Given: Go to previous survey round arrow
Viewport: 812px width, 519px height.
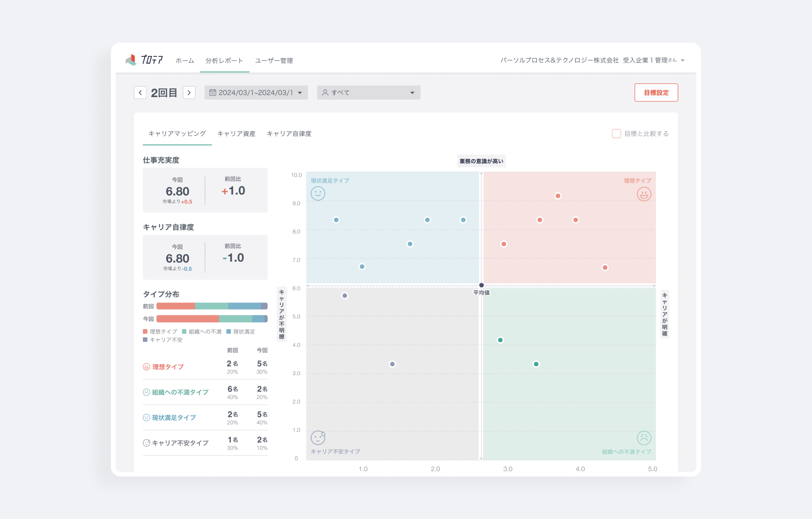Looking at the screenshot, I should pyautogui.click(x=140, y=93).
